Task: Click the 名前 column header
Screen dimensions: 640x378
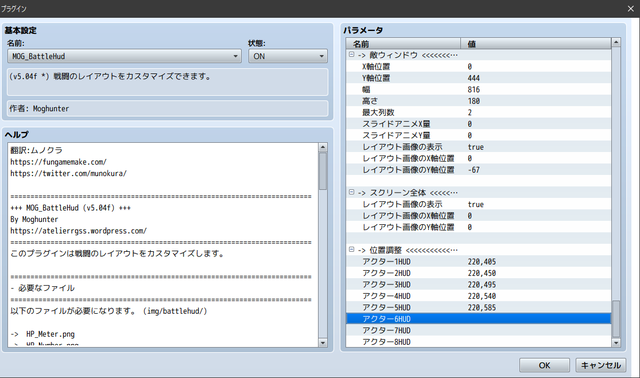Action: tap(403, 43)
